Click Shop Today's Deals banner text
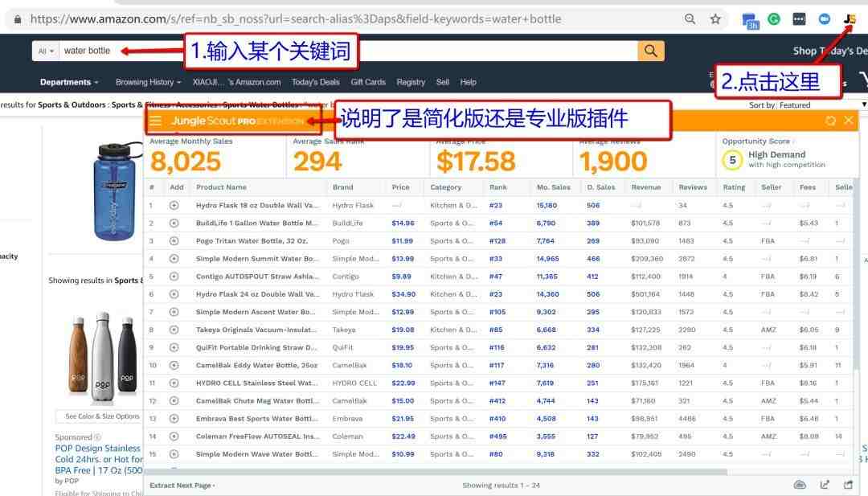868x496 pixels. 829,51
